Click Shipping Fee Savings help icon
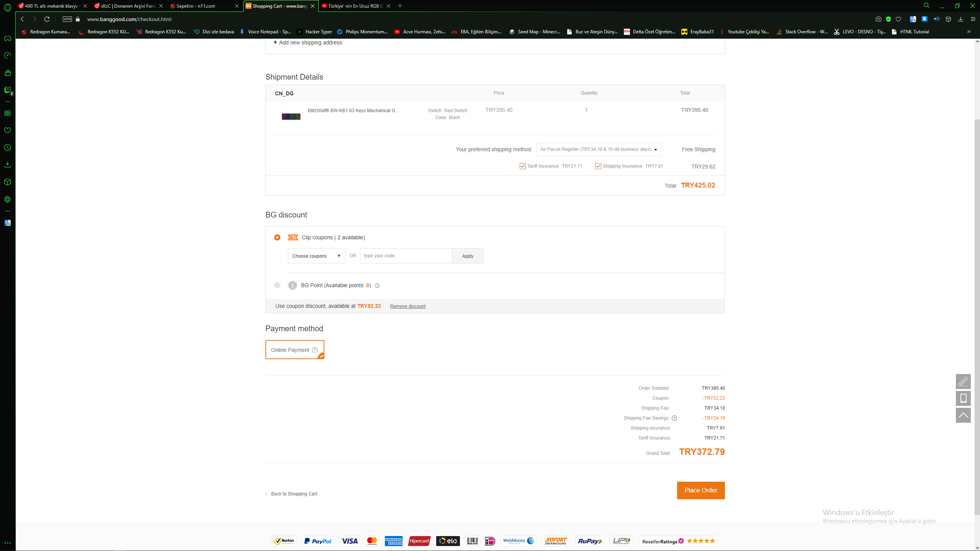Viewport: 980px width, 551px height. tap(674, 418)
